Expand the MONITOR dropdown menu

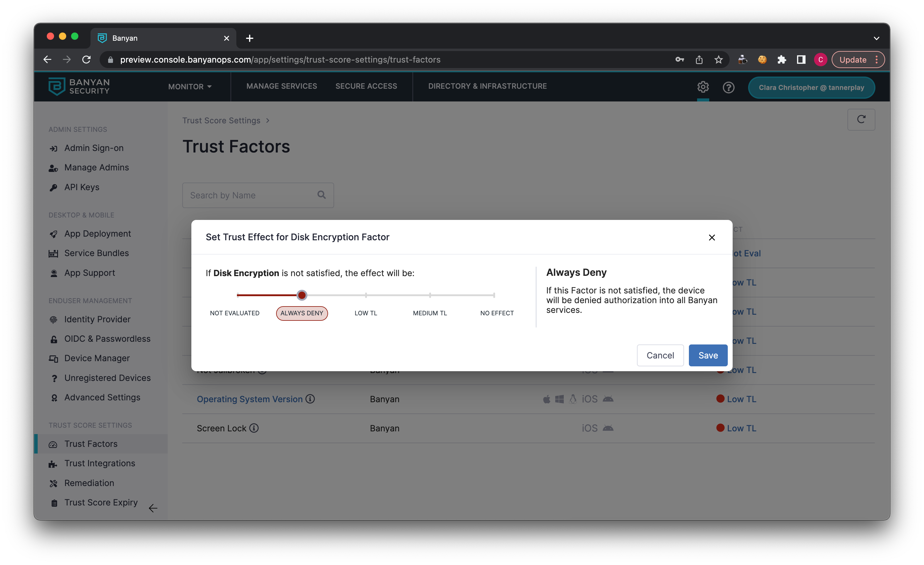coord(190,87)
